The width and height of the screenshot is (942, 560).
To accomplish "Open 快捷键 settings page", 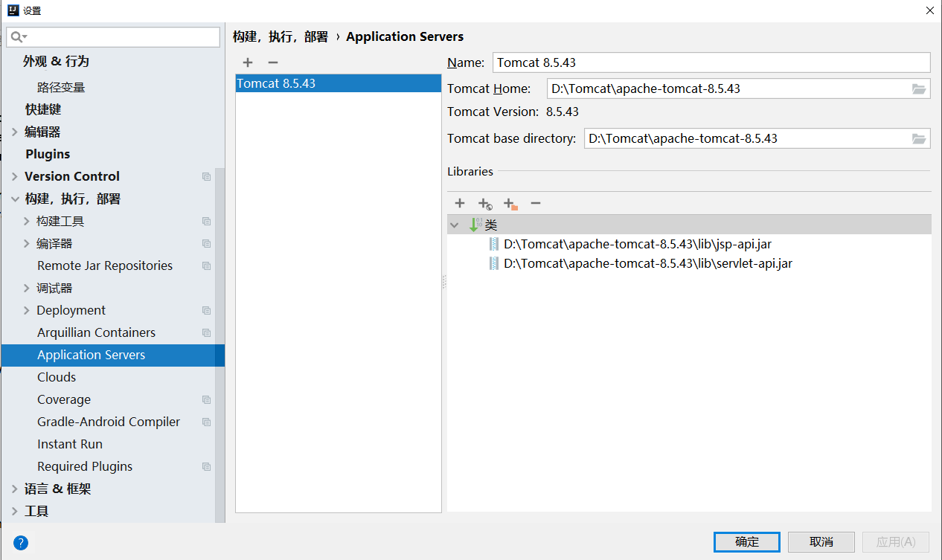I will (x=43, y=109).
